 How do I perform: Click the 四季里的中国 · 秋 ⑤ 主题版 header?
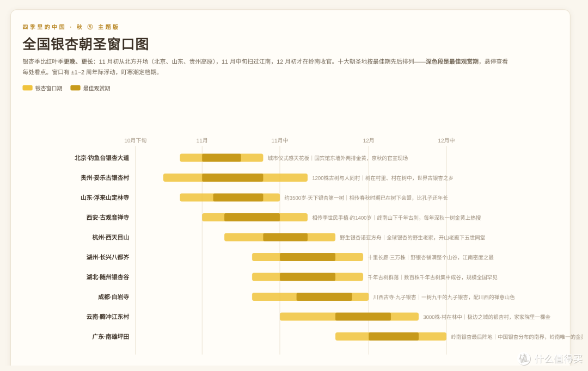tap(70, 27)
